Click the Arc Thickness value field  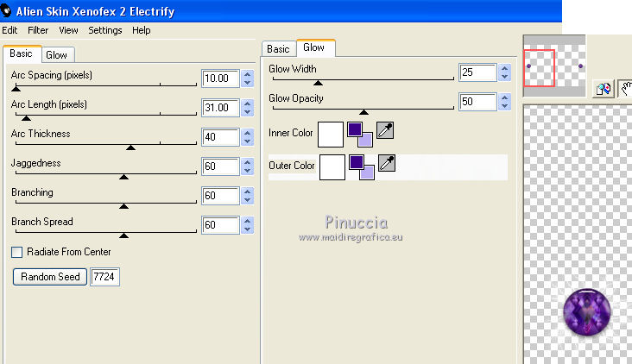pyautogui.click(x=219, y=137)
